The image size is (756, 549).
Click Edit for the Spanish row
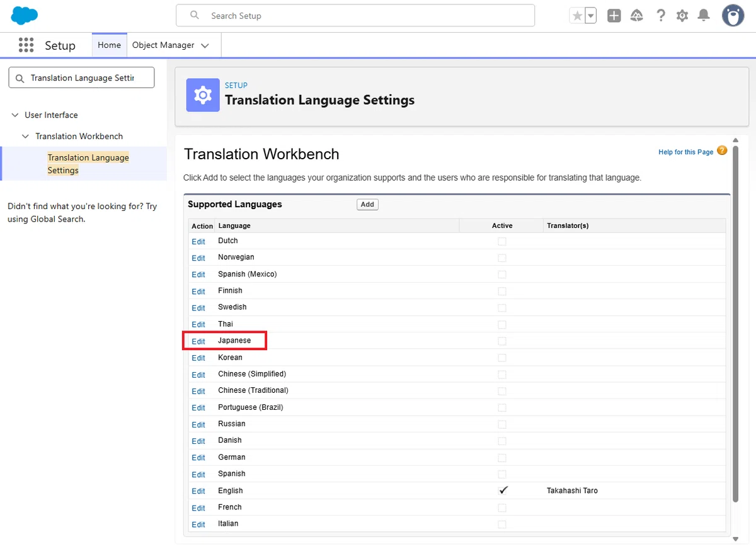198,474
